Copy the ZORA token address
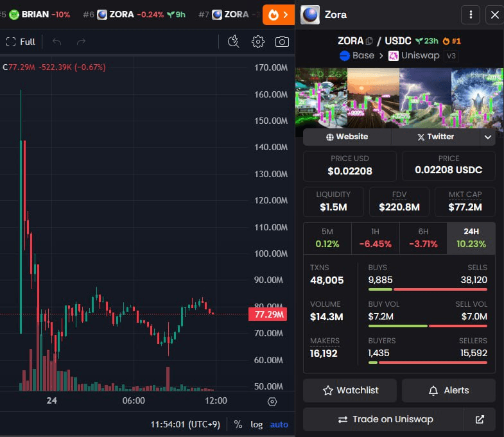The height and width of the screenshot is (437, 504). coord(369,41)
